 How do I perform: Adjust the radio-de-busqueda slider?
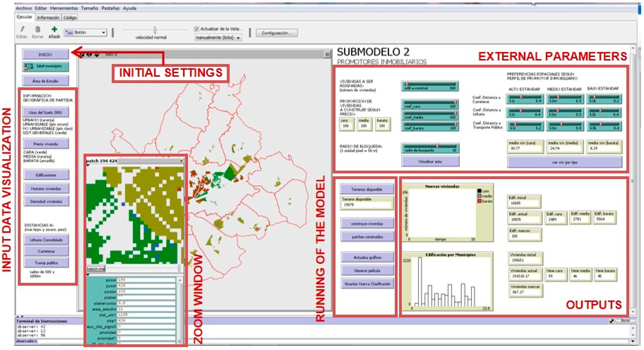coord(430,148)
